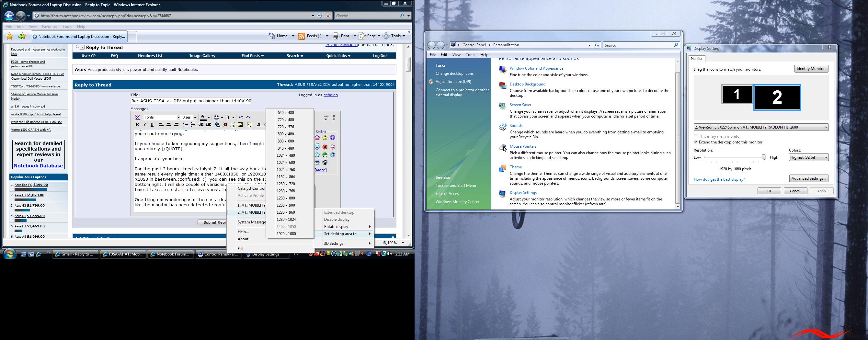Open Favorites Center star icon

[10, 36]
